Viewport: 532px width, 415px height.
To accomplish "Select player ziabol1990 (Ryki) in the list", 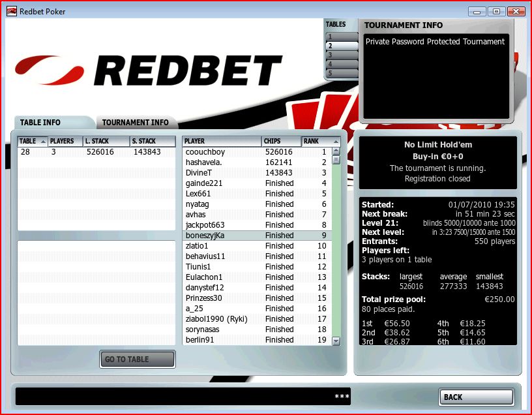I will point(257,319).
